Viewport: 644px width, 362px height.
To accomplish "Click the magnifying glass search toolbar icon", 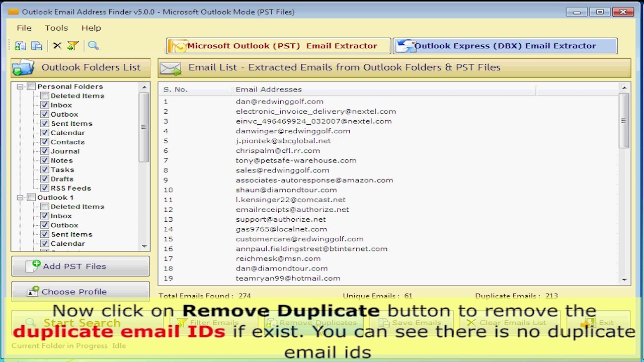I will pos(93,46).
